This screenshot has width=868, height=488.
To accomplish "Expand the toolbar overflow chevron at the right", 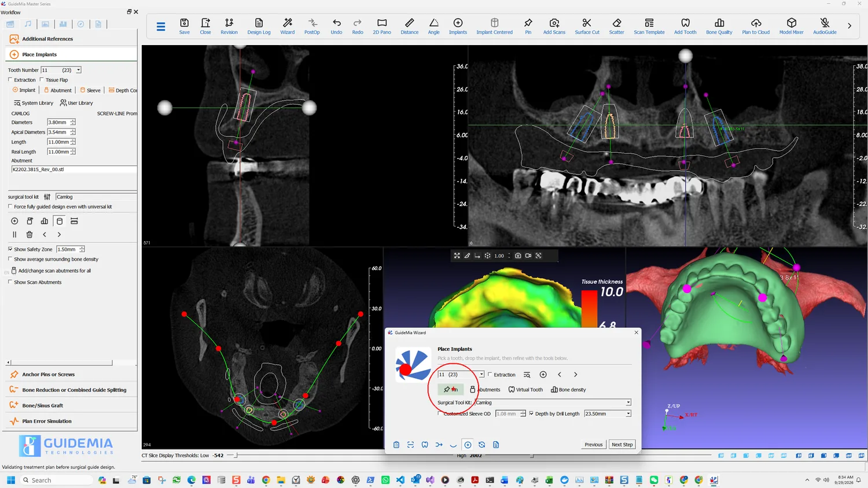I will point(849,26).
